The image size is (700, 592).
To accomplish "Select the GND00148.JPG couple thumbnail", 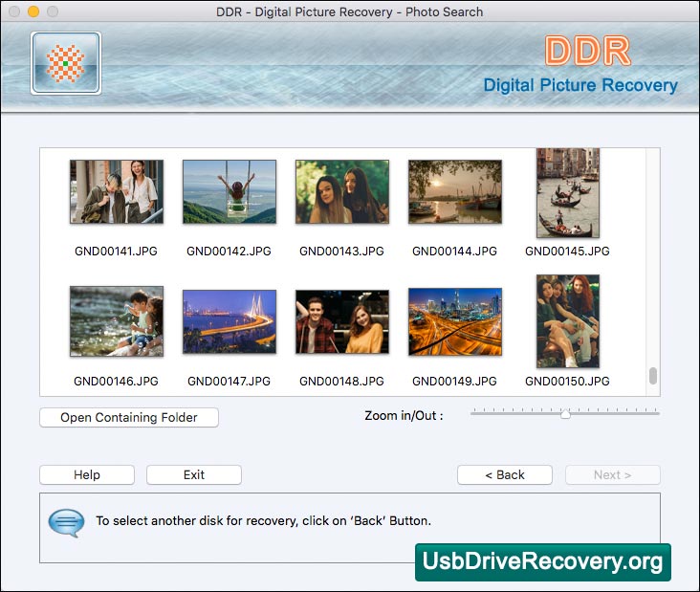I will pyautogui.click(x=342, y=321).
